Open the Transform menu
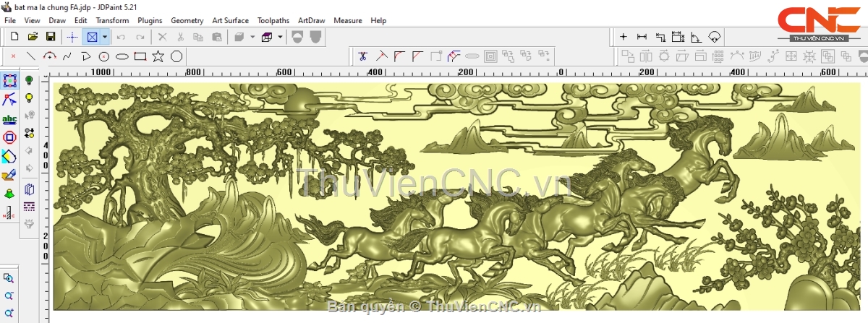This screenshot has height=323, width=868. (x=112, y=21)
